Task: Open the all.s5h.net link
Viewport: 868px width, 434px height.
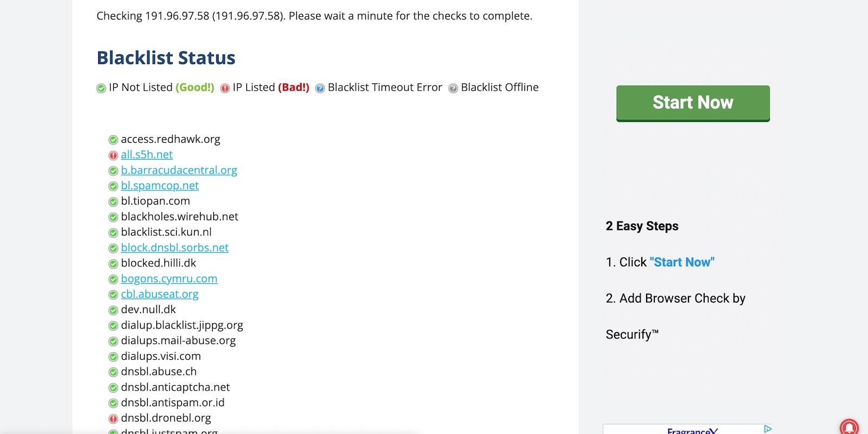Action: click(x=146, y=155)
